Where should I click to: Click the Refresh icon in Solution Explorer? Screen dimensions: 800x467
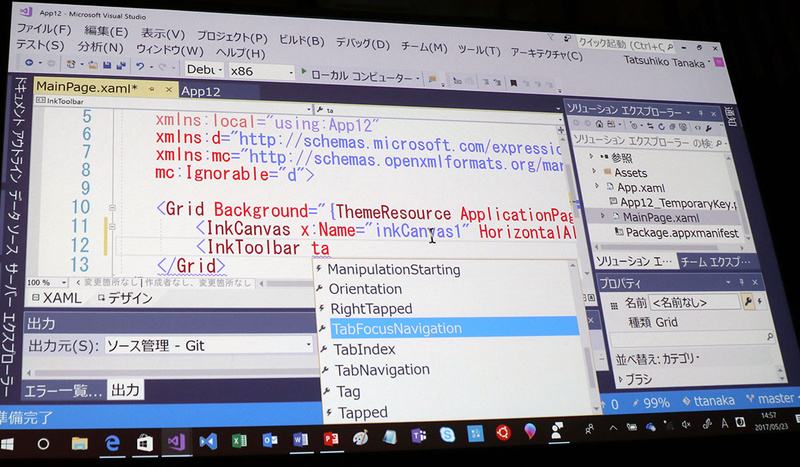coord(661,126)
